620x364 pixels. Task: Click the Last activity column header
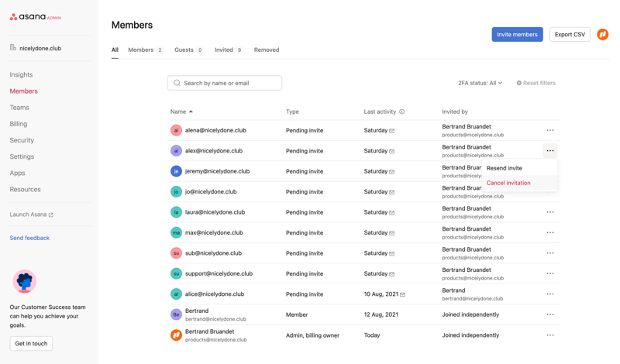coord(380,112)
